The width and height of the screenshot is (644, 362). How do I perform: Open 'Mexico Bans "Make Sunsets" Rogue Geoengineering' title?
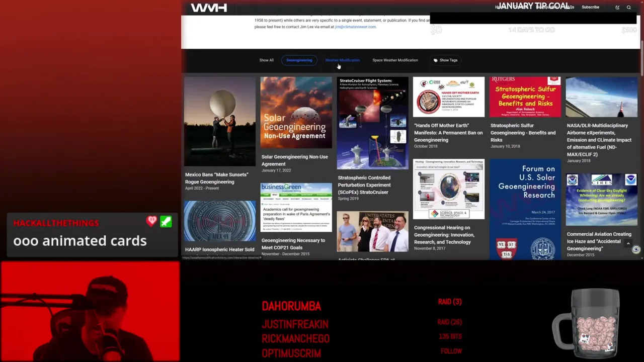tap(217, 178)
